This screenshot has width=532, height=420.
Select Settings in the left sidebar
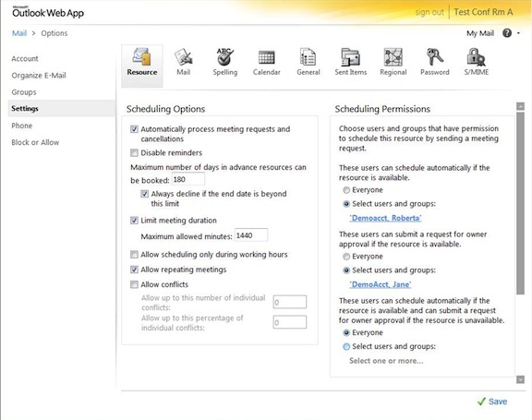(x=61, y=109)
